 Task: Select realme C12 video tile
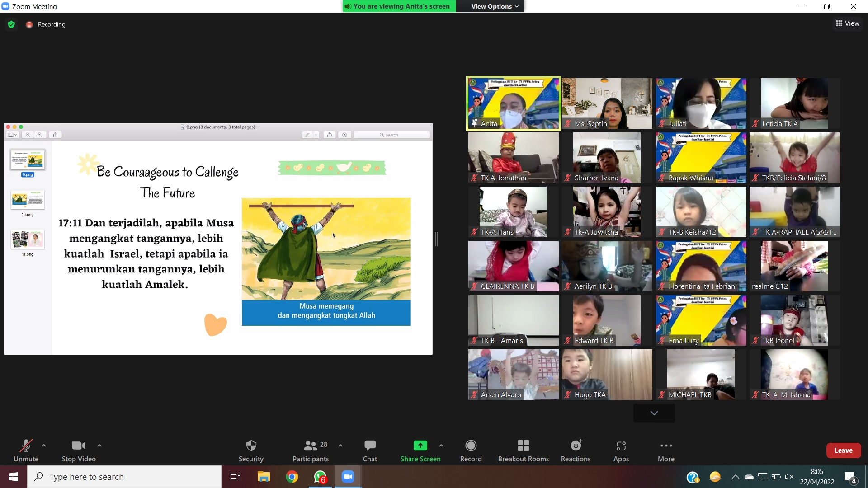pos(795,266)
